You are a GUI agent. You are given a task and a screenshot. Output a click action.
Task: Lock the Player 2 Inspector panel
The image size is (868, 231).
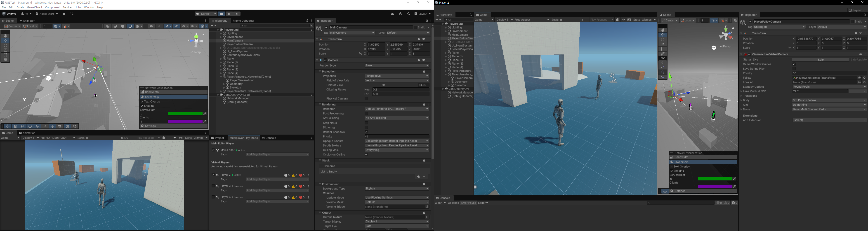pyautogui.click(x=865, y=15)
